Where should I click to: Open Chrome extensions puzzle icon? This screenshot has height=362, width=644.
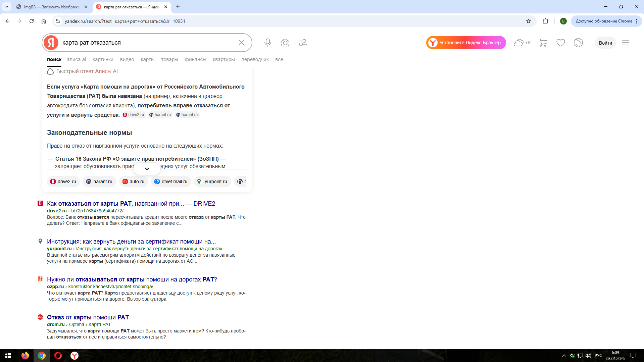coord(546,21)
